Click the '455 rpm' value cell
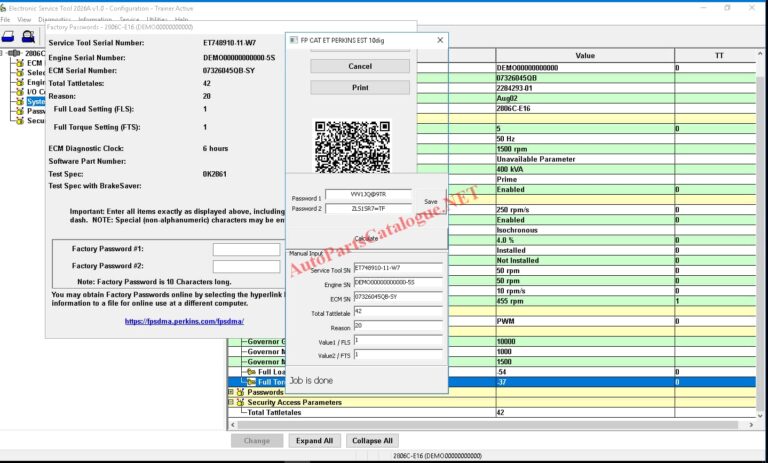The width and height of the screenshot is (768, 463). (x=585, y=301)
